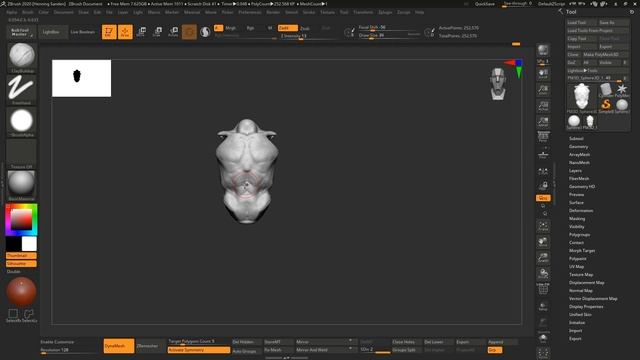The image size is (640, 360).
Task: Toggle the Floor grid button
Action: click(x=543, y=155)
